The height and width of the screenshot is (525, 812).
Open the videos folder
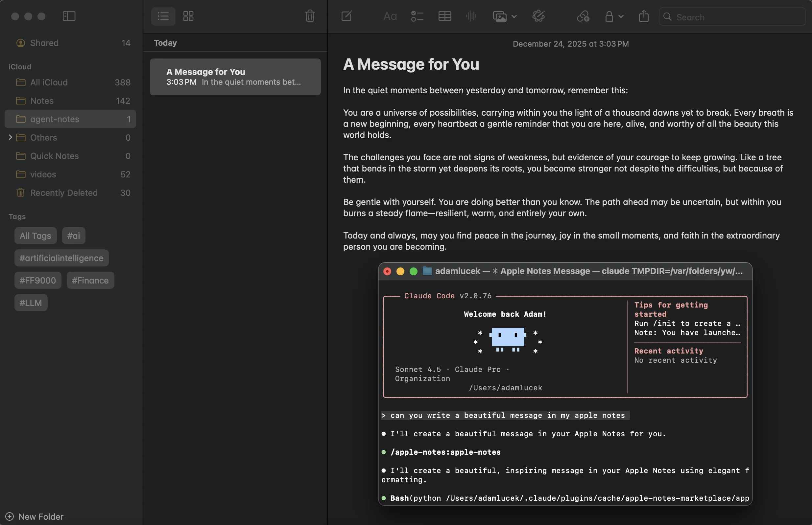(x=43, y=174)
